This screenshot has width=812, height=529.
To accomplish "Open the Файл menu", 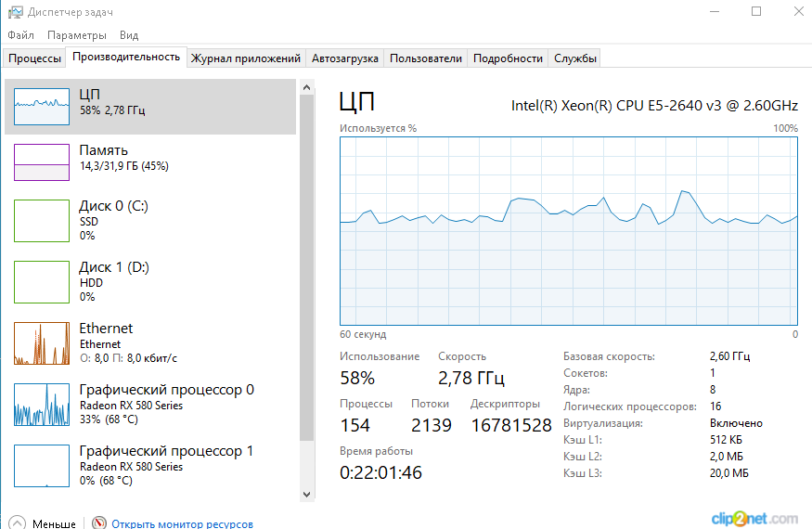I will pos(20,35).
